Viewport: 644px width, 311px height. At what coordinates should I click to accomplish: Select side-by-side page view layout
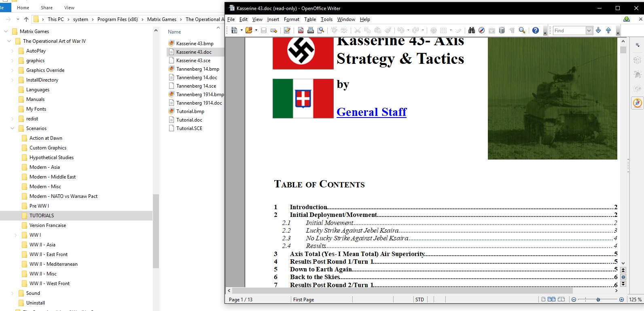pos(551,299)
